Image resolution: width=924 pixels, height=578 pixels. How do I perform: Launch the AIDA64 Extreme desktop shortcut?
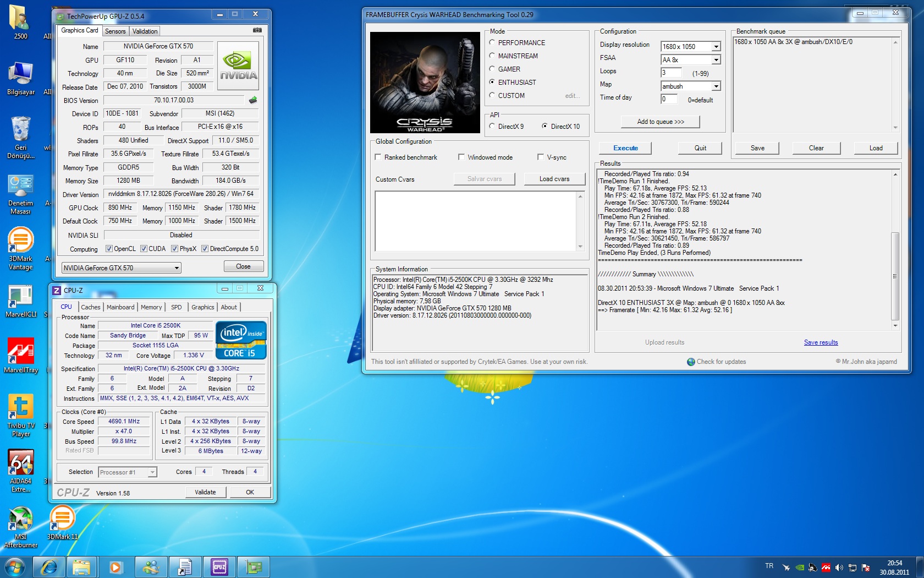point(20,471)
